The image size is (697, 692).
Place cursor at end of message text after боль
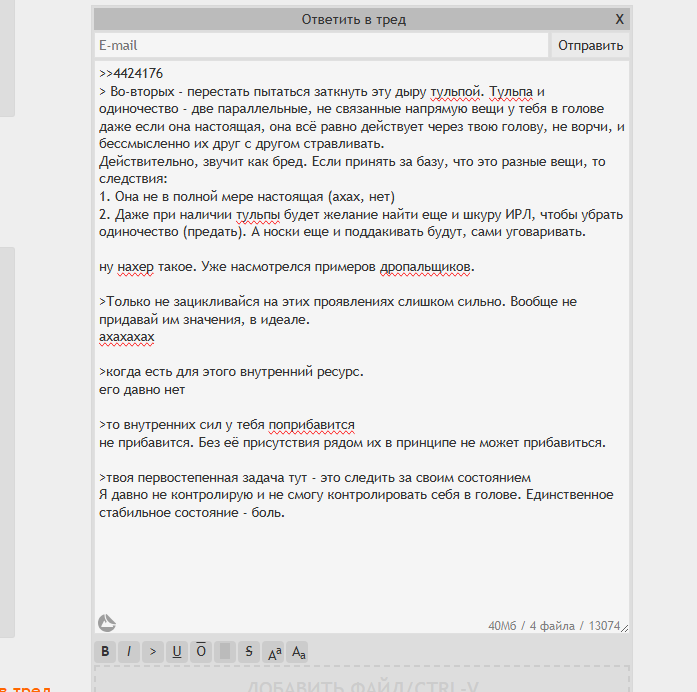287,512
